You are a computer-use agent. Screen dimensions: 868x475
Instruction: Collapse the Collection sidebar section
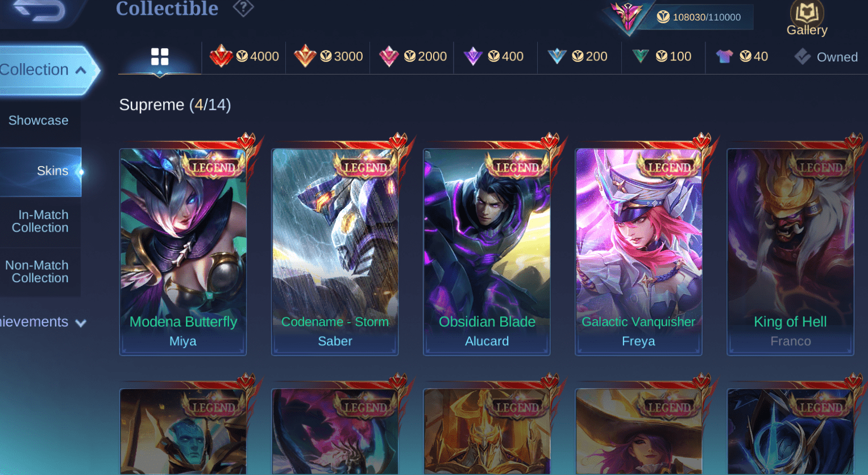[x=81, y=71]
